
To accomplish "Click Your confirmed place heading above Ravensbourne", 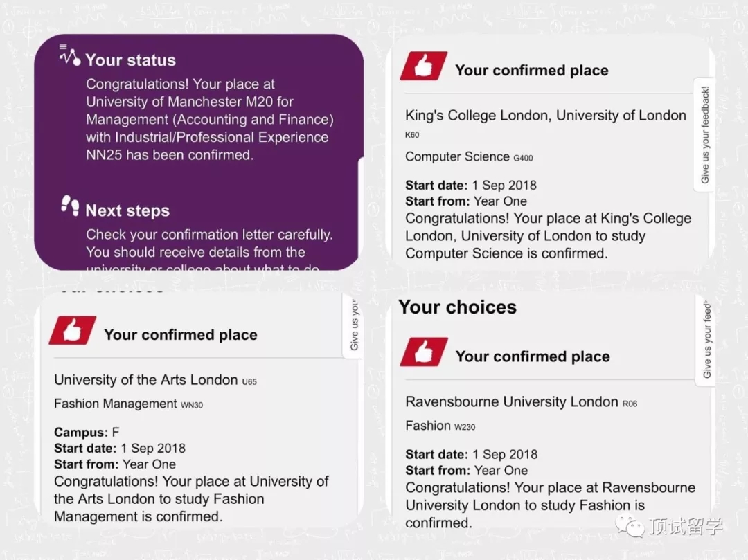I will 532,356.
